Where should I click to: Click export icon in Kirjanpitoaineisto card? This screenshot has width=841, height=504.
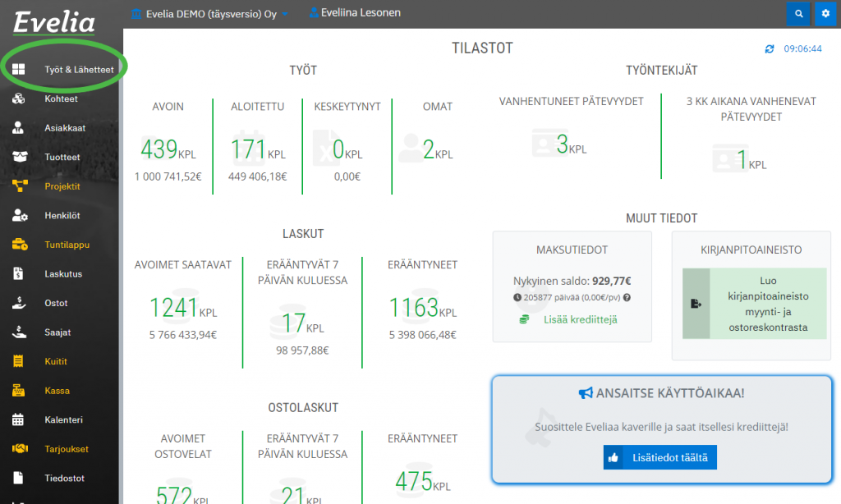click(696, 304)
